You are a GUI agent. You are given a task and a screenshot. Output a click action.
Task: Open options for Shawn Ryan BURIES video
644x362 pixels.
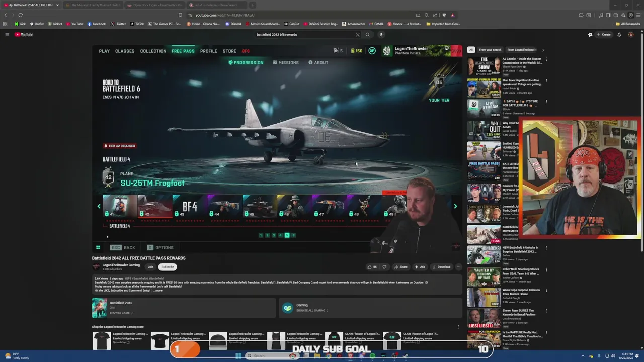tap(546, 311)
